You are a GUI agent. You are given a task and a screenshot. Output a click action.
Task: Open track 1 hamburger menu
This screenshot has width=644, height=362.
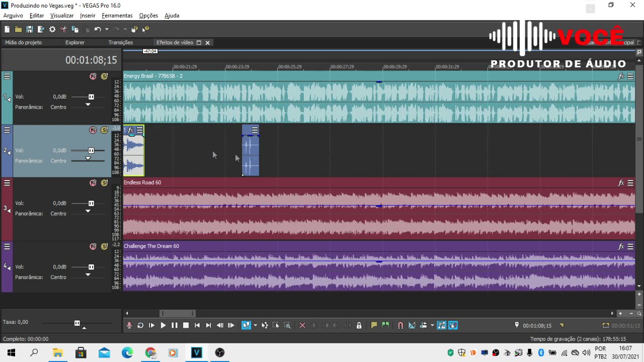coord(7,76)
